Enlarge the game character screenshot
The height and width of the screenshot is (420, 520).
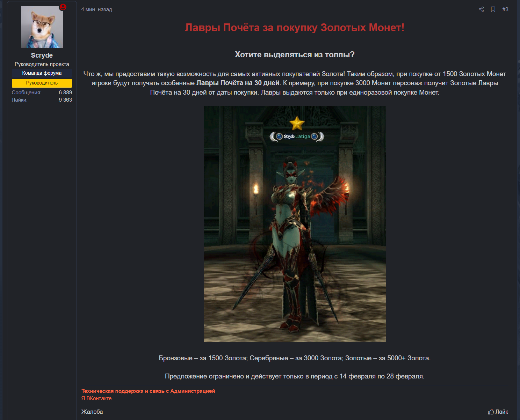click(x=295, y=224)
